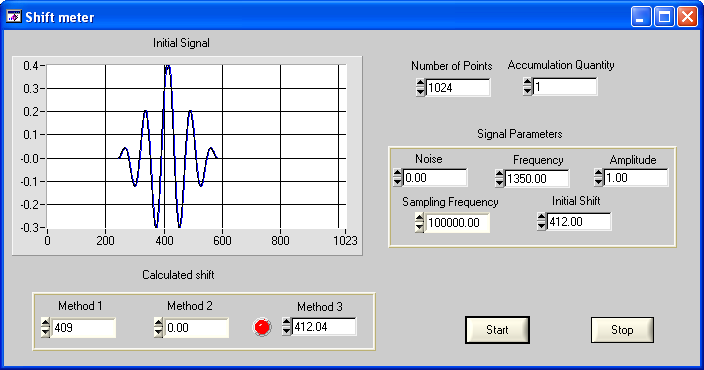This screenshot has width=704, height=370.
Task: Decrement the Method 1 stepper
Action: point(45,332)
